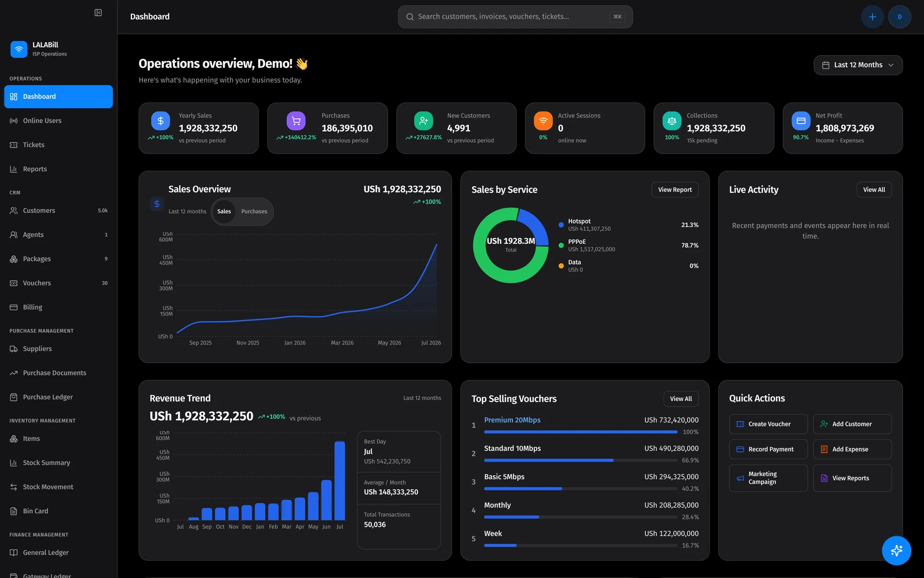
Task: Click Create Voucher quick action
Action: click(x=768, y=424)
